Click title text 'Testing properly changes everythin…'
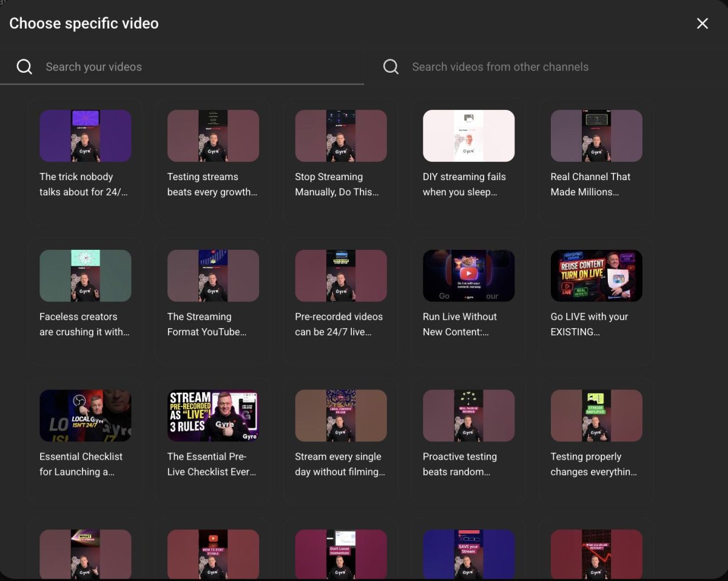The image size is (728, 581). (594, 464)
